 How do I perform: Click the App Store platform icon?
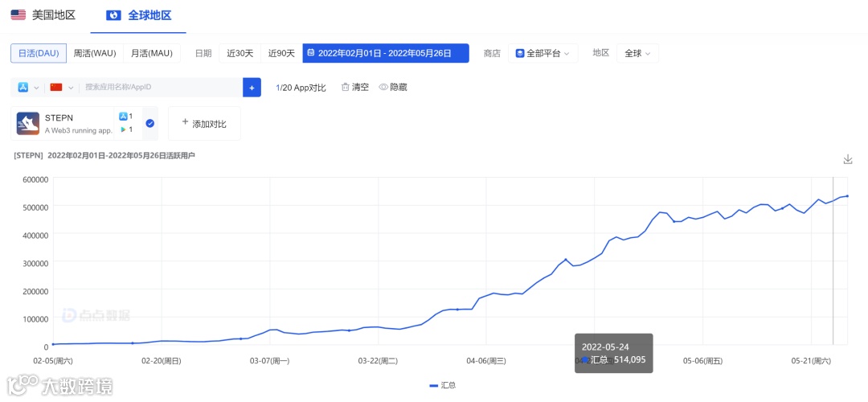[x=23, y=88]
